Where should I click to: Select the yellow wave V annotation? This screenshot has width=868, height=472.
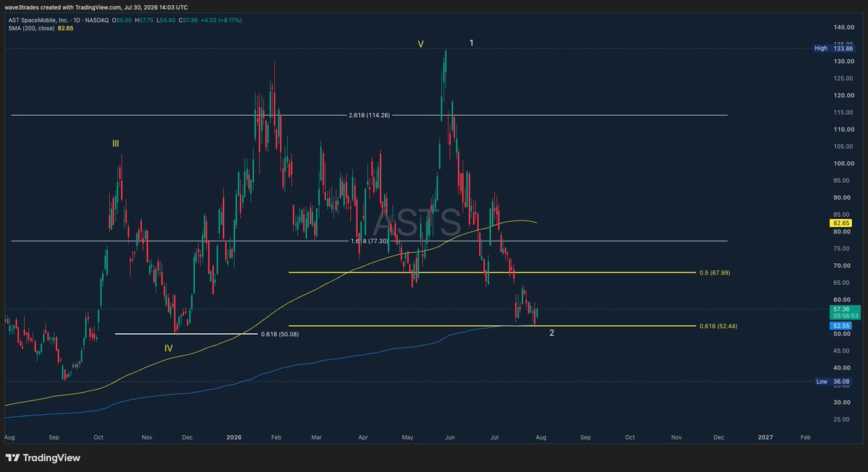click(420, 44)
